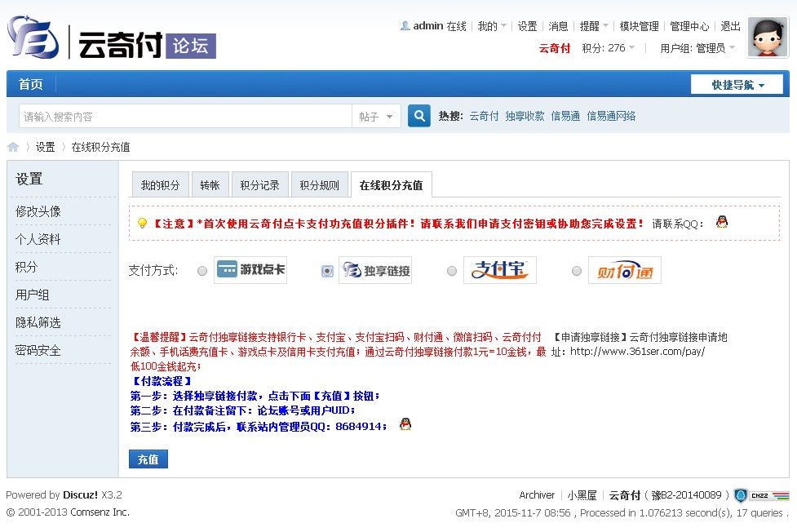Click the admin username link
797x532 pixels.
pos(428,26)
